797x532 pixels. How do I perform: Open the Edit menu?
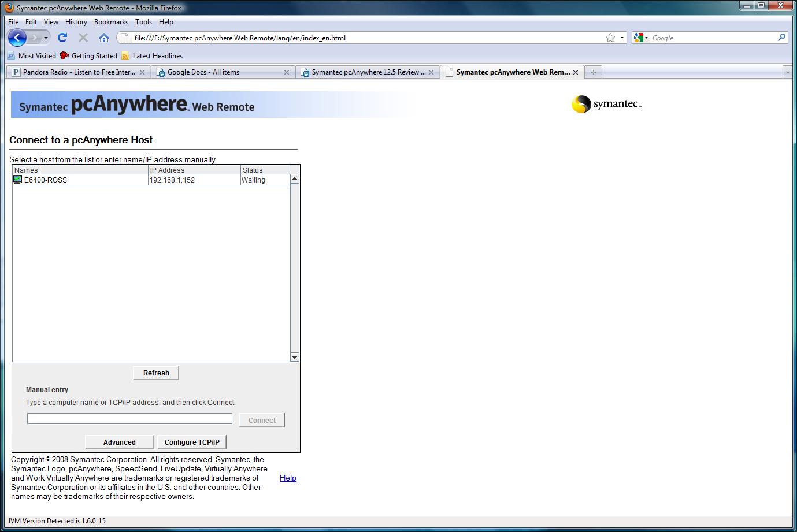coord(31,22)
